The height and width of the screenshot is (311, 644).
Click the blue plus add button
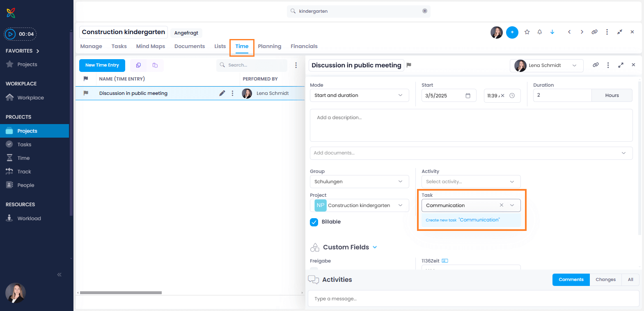512,32
